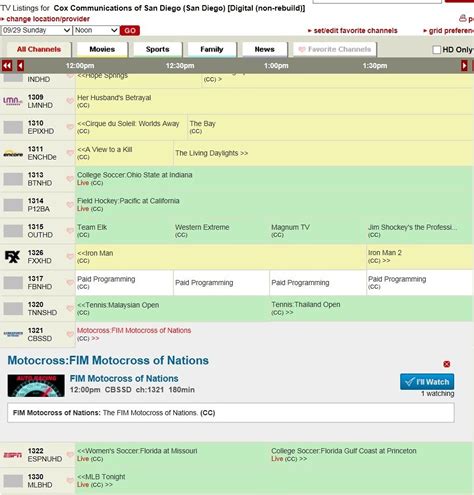474x495 pixels.
Task: Click the 1:30pm Paid Programming listing
Action: (397, 279)
